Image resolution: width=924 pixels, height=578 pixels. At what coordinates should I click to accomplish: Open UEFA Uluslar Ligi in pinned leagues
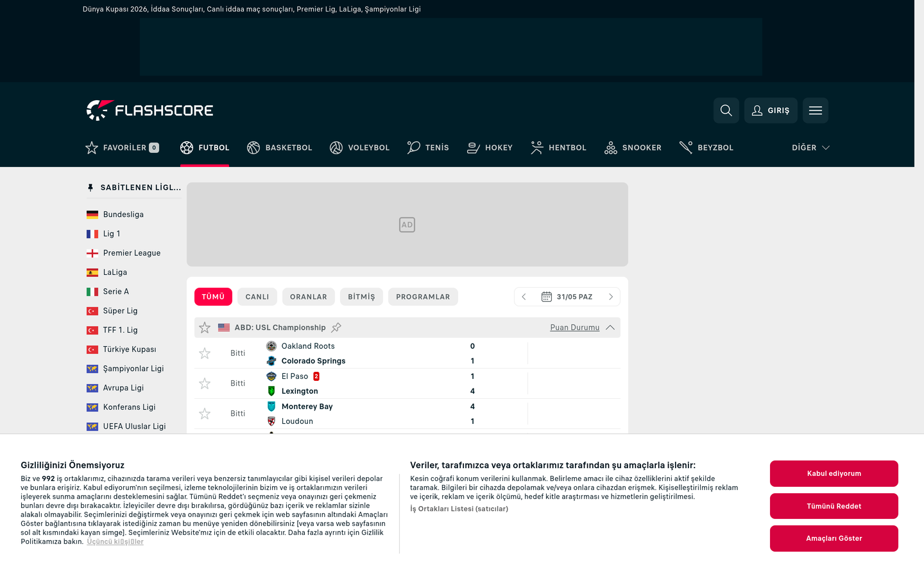coord(133,426)
